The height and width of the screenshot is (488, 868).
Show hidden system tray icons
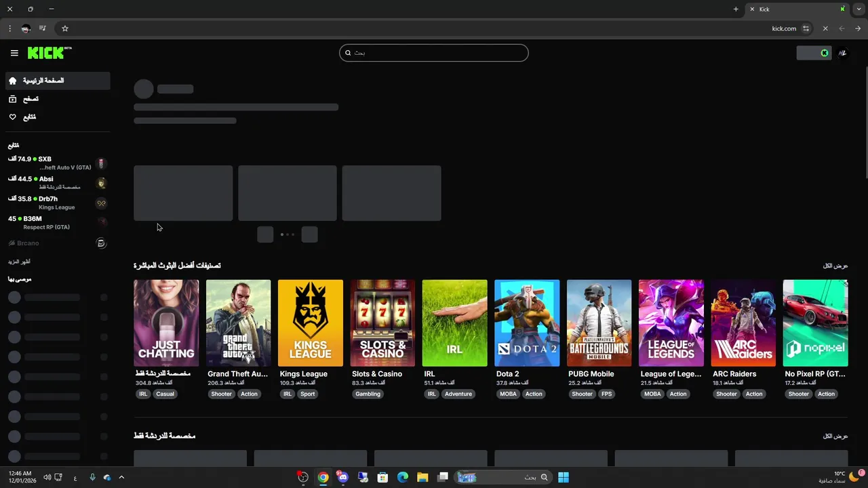(121, 477)
